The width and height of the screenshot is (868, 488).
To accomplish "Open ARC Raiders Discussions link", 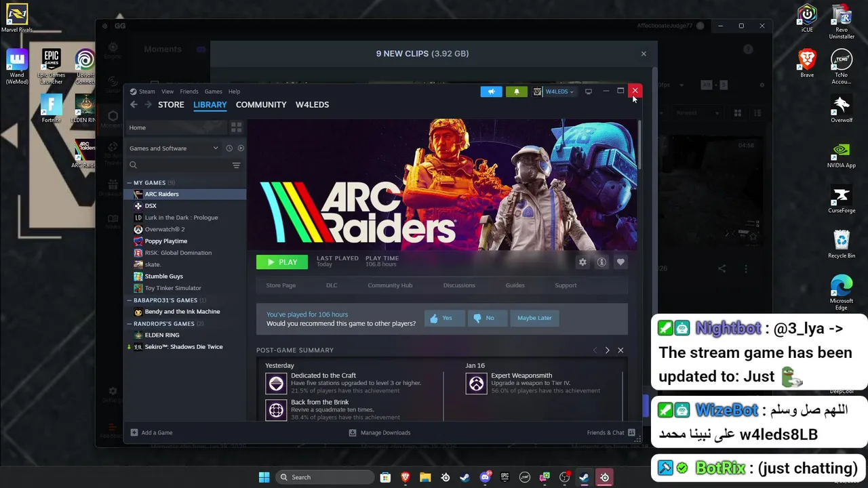I will click(x=459, y=285).
